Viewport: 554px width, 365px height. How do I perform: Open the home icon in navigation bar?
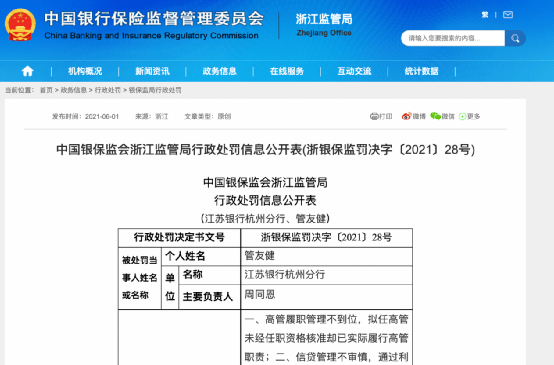pos(28,71)
